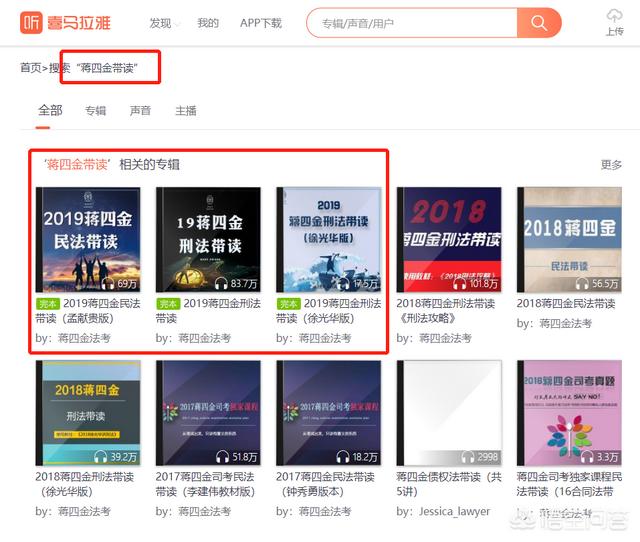Open 2018蒋四金刑法带读 teal cover
This screenshot has width=640, height=542.
coord(88,413)
